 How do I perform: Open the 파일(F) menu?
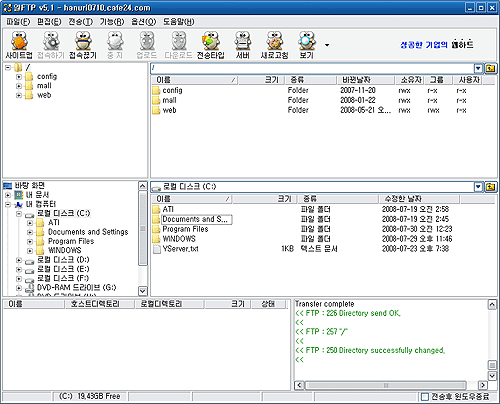[18, 22]
